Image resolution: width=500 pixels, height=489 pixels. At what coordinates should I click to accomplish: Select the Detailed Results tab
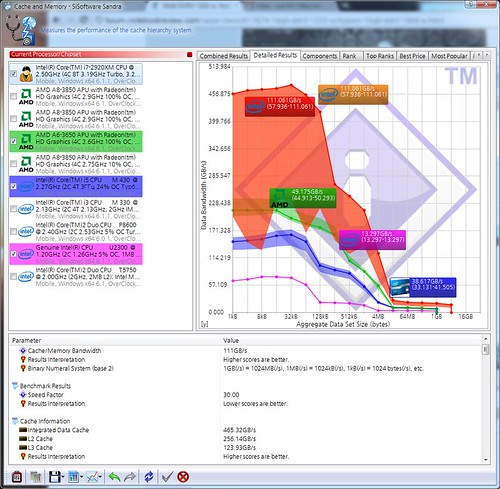(275, 55)
